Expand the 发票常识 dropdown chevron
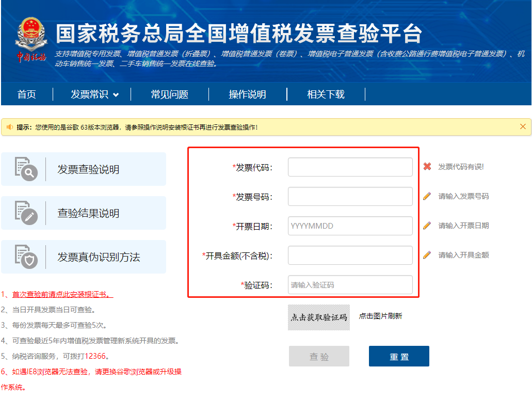This screenshot has height=399, width=532. [x=116, y=95]
